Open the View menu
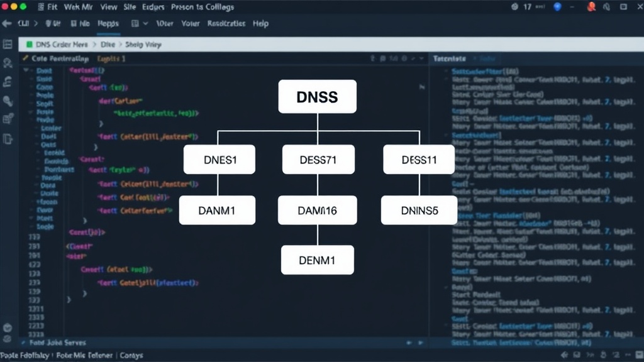 (109, 7)
